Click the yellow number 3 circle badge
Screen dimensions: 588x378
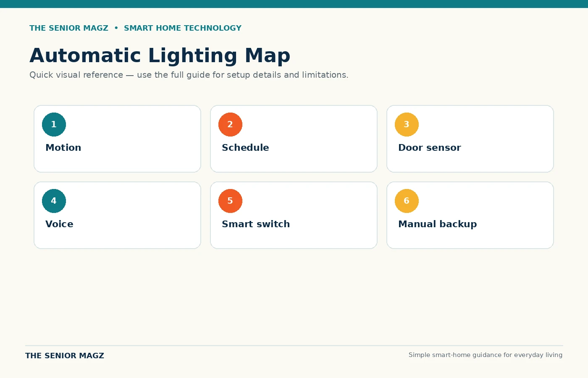(x=407, y=124)
